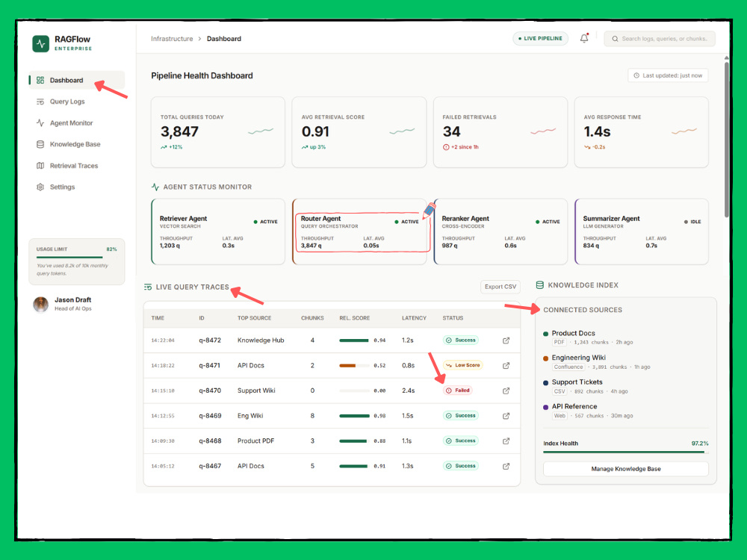Click the Low Score badge for q-8471
Viewport: 747px width, 560px height.
point(463,365)
